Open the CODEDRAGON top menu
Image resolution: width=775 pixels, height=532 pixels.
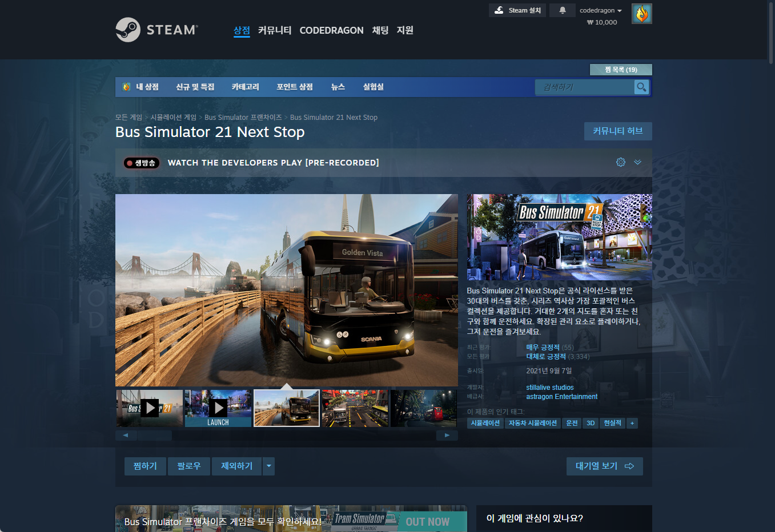tap(331, 30)
